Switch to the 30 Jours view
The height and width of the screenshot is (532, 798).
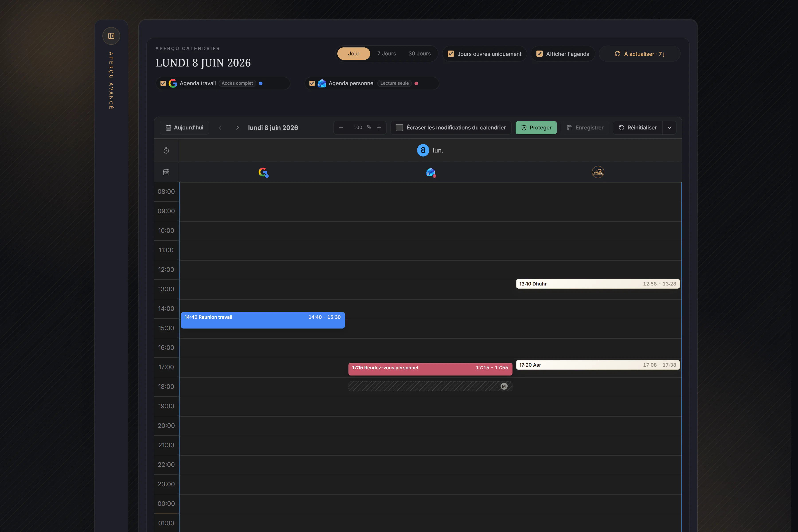point(419,54)
